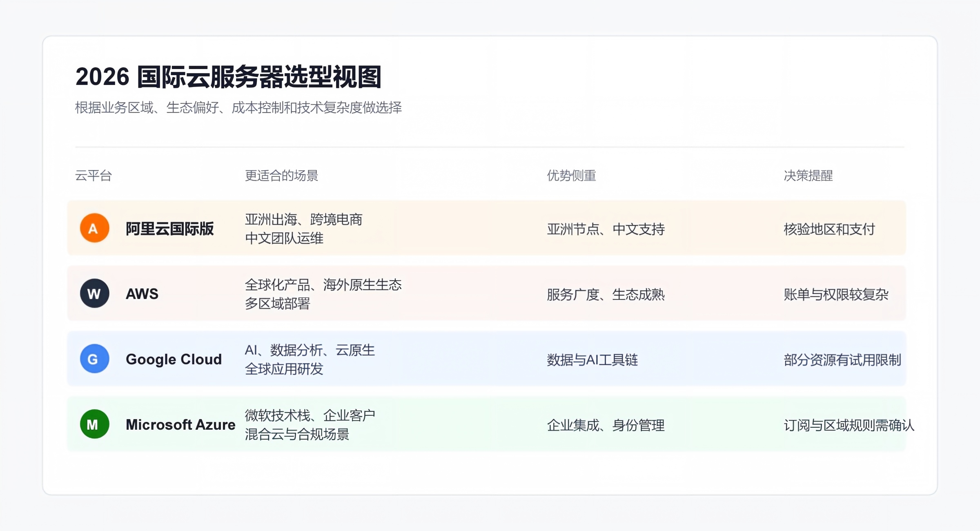The height and width of the screenshot is (531, 980).
Task: Click the text AI、数据分析、云原生
Action: coord(310,350)
